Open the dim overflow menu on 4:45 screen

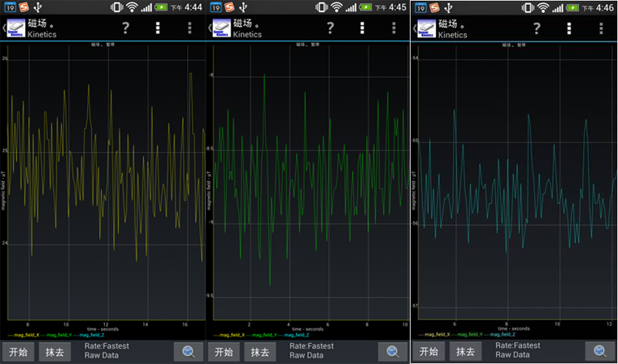[x=394, y=28]
